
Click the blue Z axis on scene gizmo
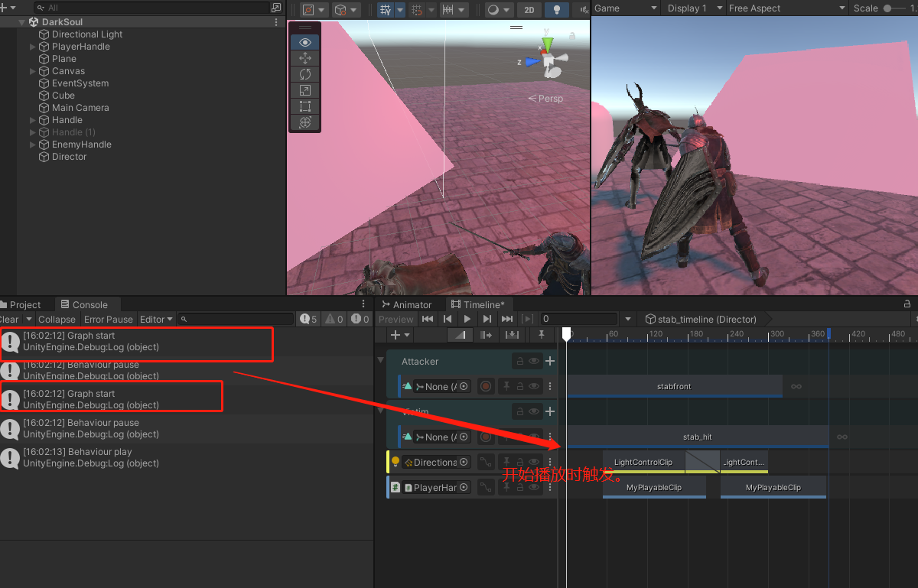coord(531,62)
